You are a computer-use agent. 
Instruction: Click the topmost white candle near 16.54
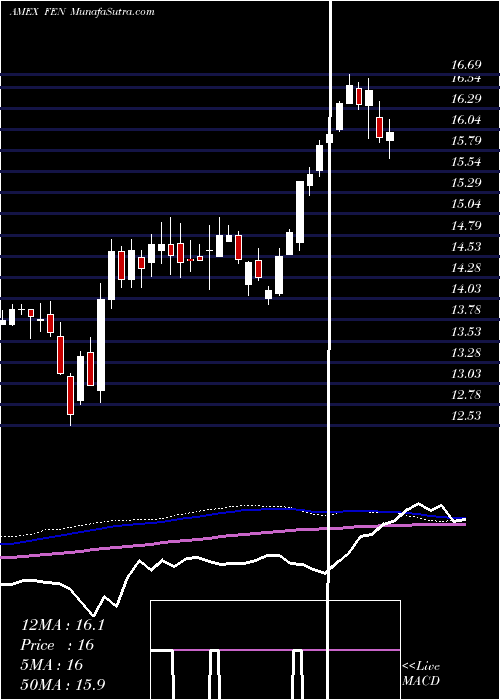point(350,95)
